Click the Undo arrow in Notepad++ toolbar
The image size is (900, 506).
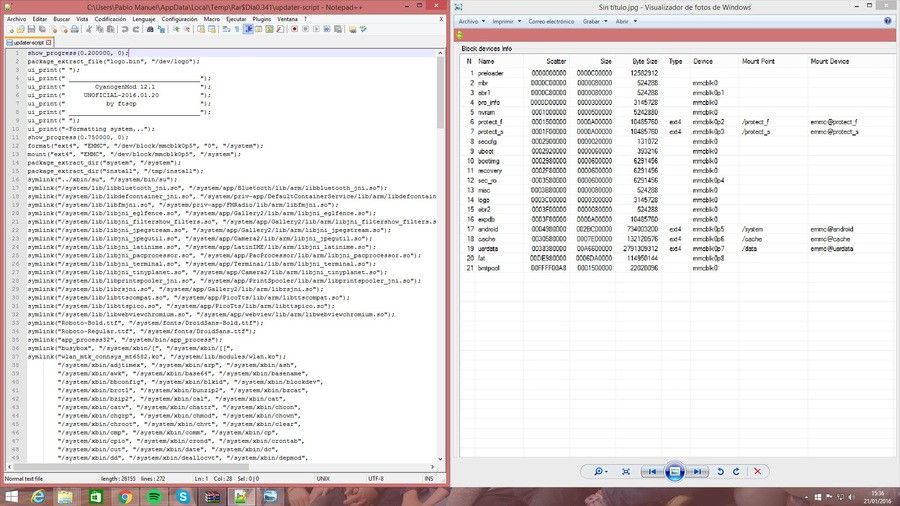(125, 29)
